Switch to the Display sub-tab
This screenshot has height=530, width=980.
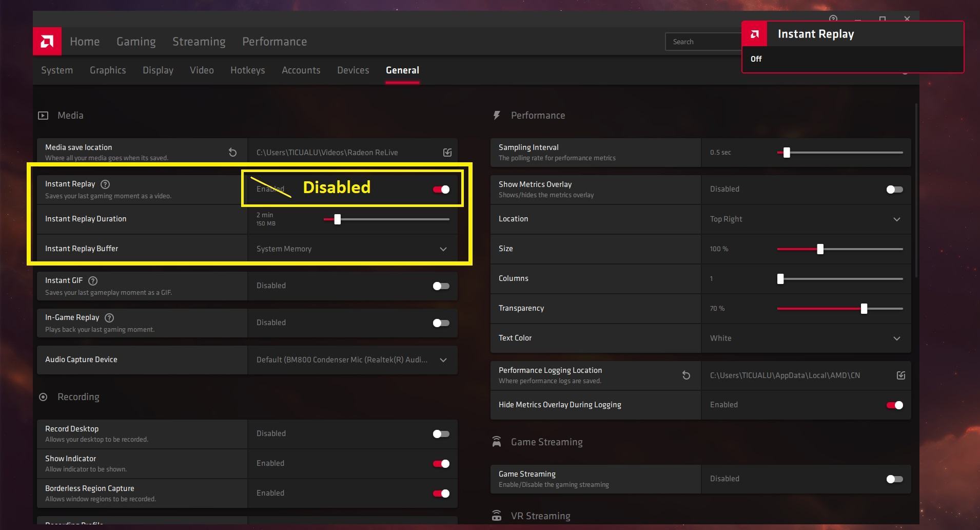pos(158,70)
